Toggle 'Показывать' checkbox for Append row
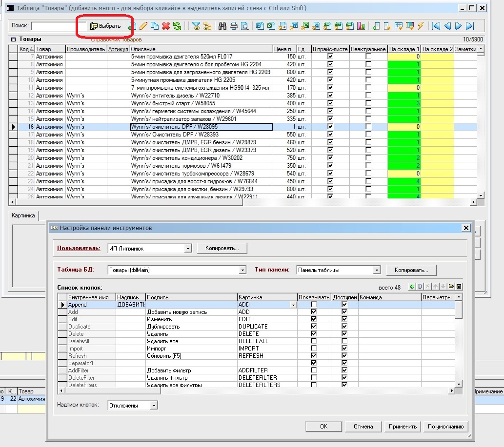Viewport: 504px width, 447px height. 314,305
